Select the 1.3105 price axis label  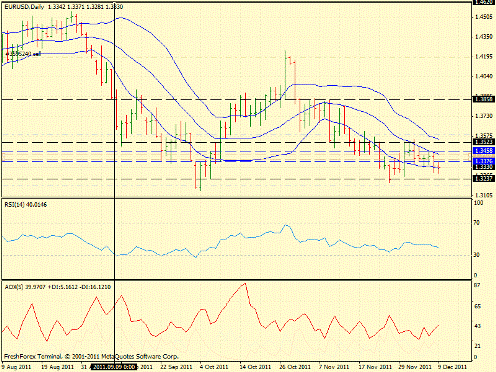[484, 195]
